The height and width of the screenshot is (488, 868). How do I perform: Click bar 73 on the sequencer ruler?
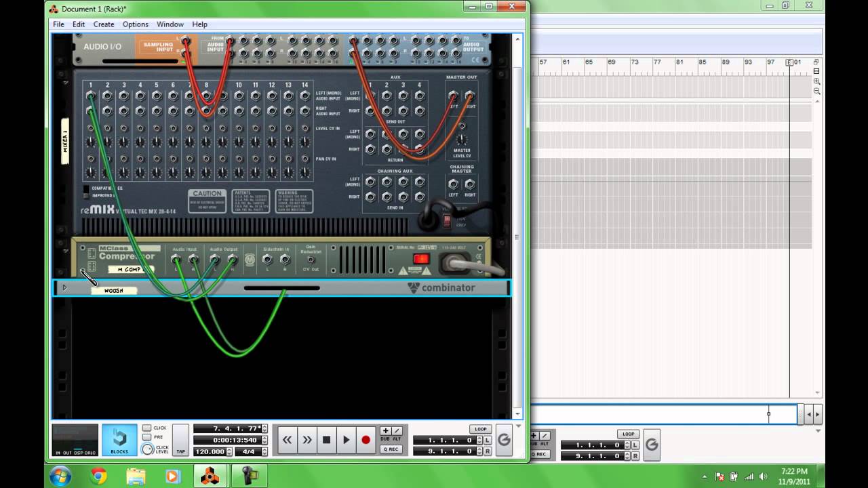[635, 62]
